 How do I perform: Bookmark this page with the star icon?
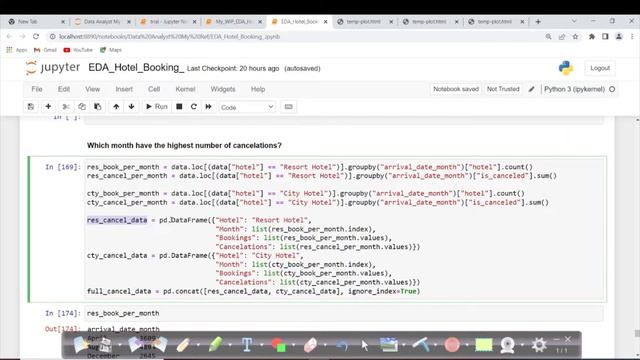[576, 36]
